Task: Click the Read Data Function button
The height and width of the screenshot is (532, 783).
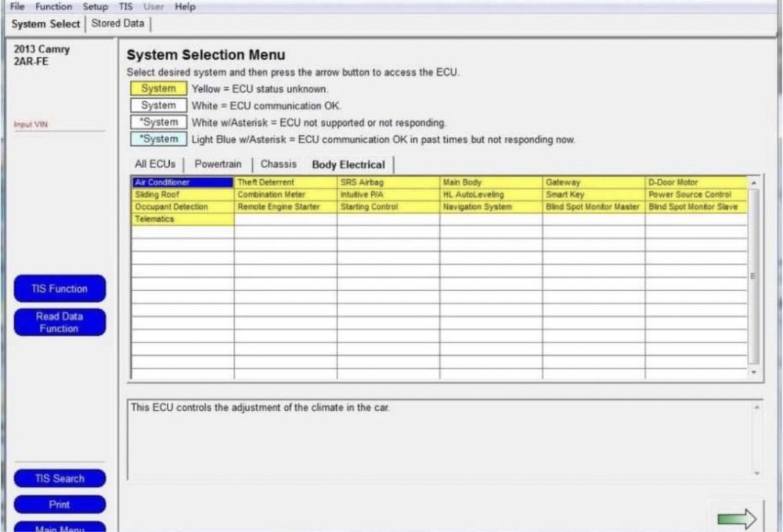Action: tap(60, 322)
